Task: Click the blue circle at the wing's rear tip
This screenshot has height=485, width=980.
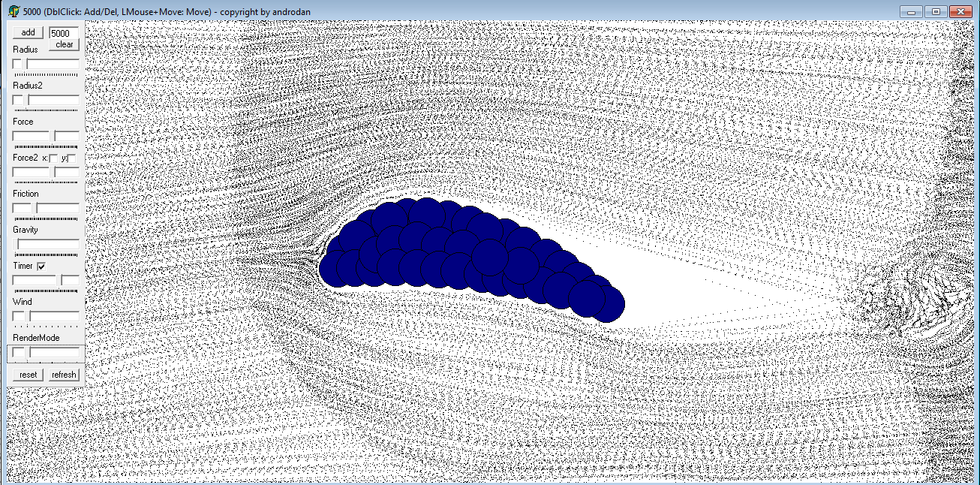Action: [606, 303]
